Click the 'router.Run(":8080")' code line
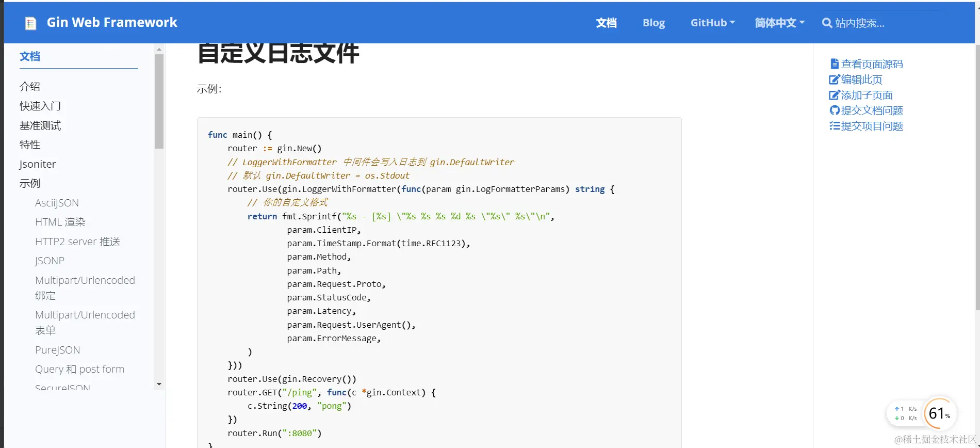This screenshot has width=980, height=448. pyautogui.click(x=274, y=433)
